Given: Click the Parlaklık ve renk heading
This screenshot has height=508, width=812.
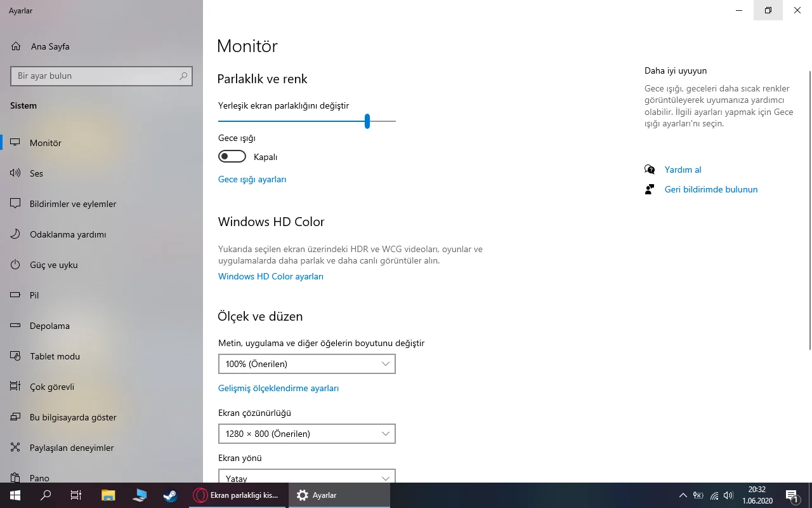Looking at the screenshot, I should tap(263, 79).
